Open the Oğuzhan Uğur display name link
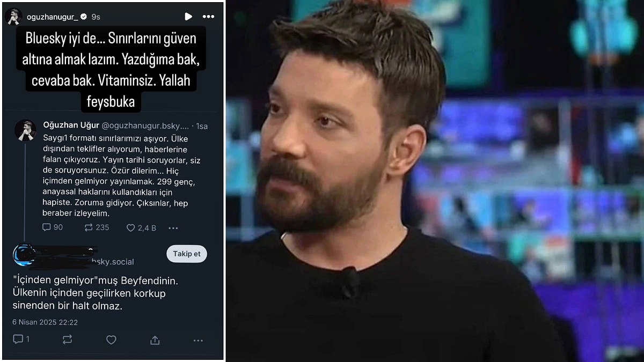 71,125
